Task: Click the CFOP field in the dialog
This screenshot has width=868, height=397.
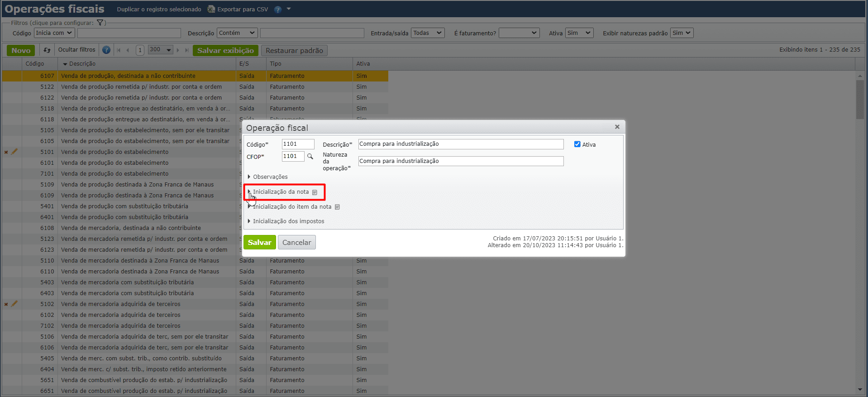Action: point(293,157)
